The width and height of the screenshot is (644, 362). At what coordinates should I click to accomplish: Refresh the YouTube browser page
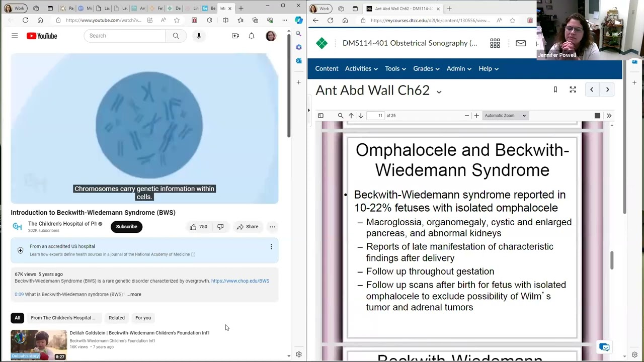click(25, 20)
